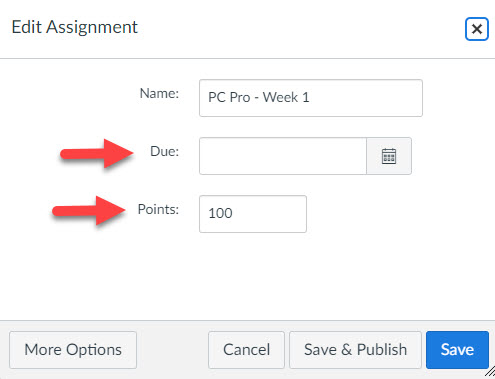Open the Due date calendar picker
This screenshot has width=495, height=379.
pyautogui.click(x=389, y=156)
